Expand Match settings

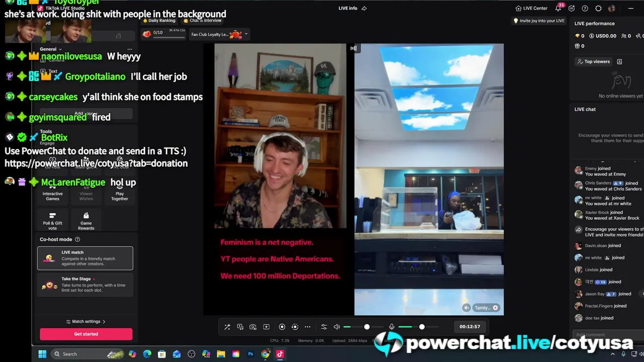click(86, 321)
